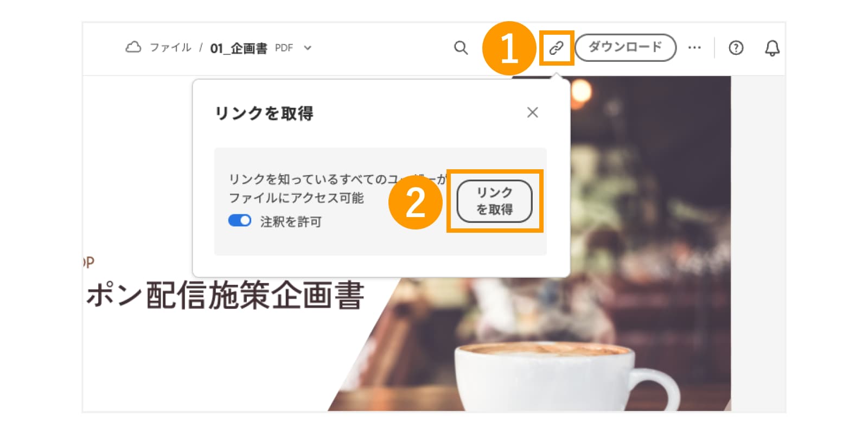Toggle the 注釈を許可 switch
The height and width of the screenshot is (434, 868).
tap(240, 221)
